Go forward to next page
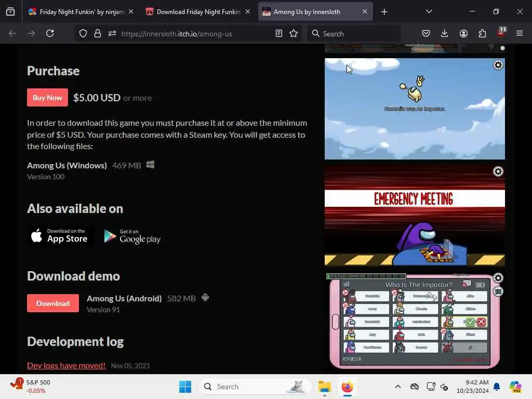Screen dimensions: 532x399 [x=31, y=33]
